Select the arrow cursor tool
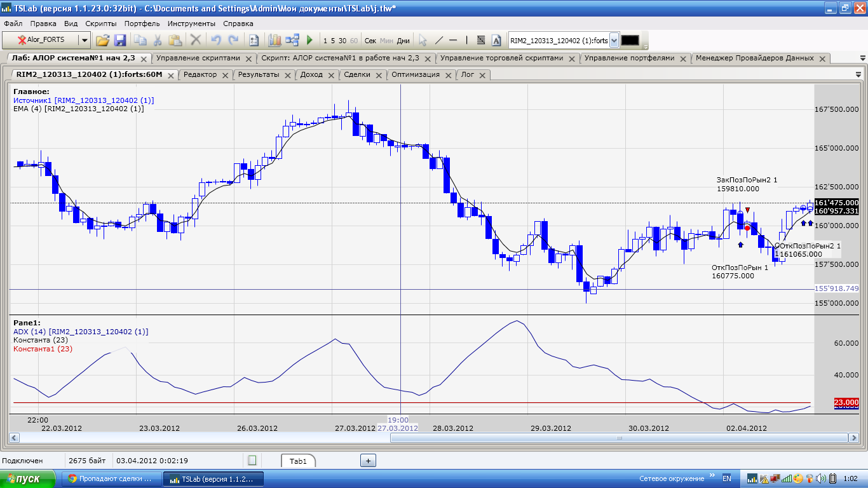868x488 pixels. pyautogui.click(x=423, y=40)
